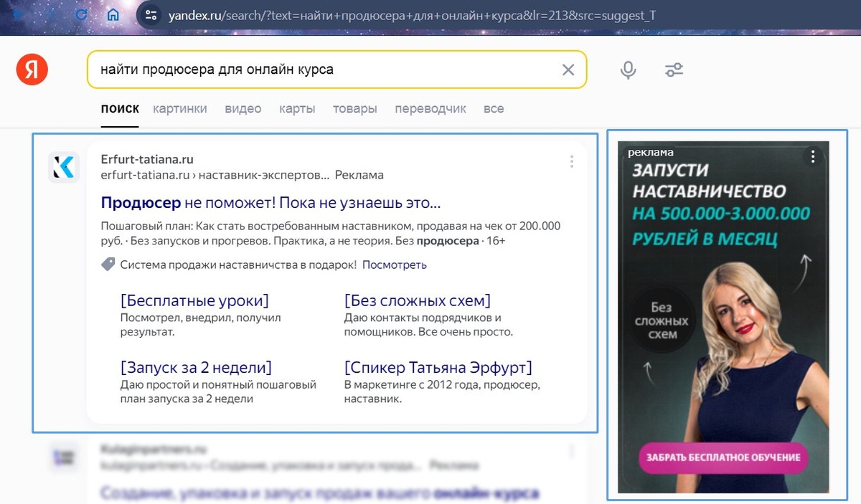View site information icon in address bar

point(149,14)
